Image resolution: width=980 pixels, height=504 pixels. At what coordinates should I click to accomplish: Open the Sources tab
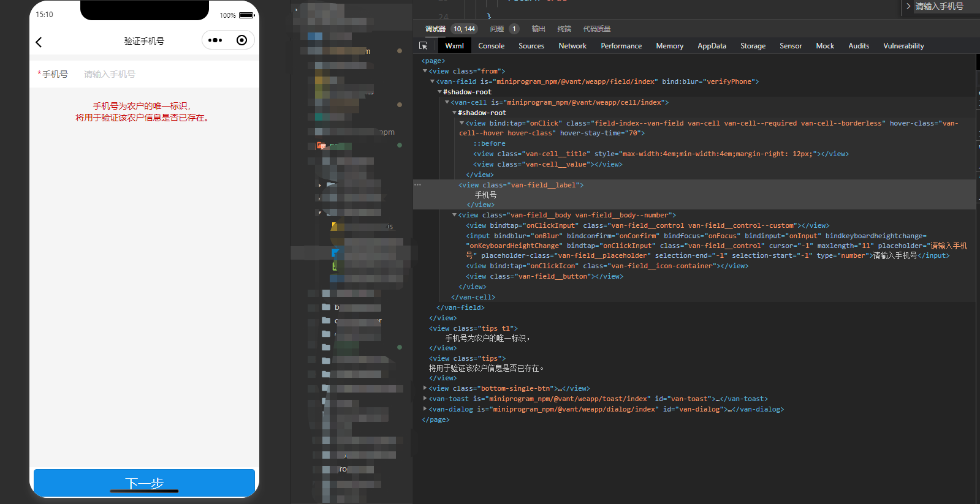[531, 46]
